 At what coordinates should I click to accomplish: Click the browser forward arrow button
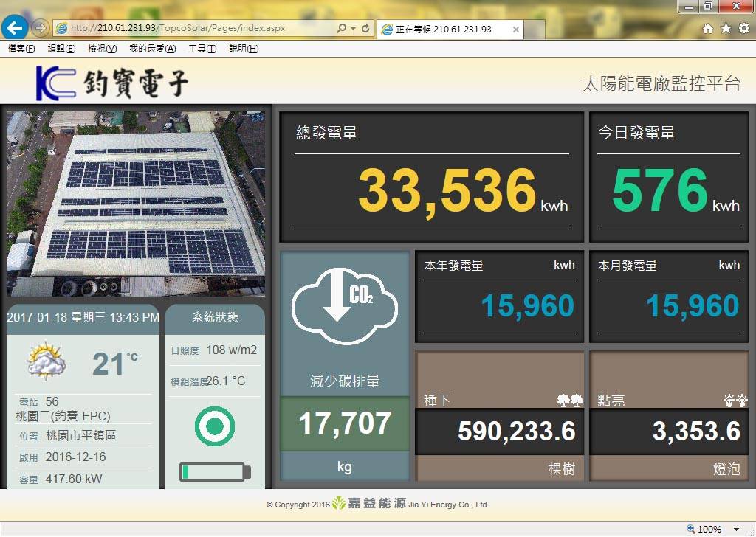coord(41,28)
